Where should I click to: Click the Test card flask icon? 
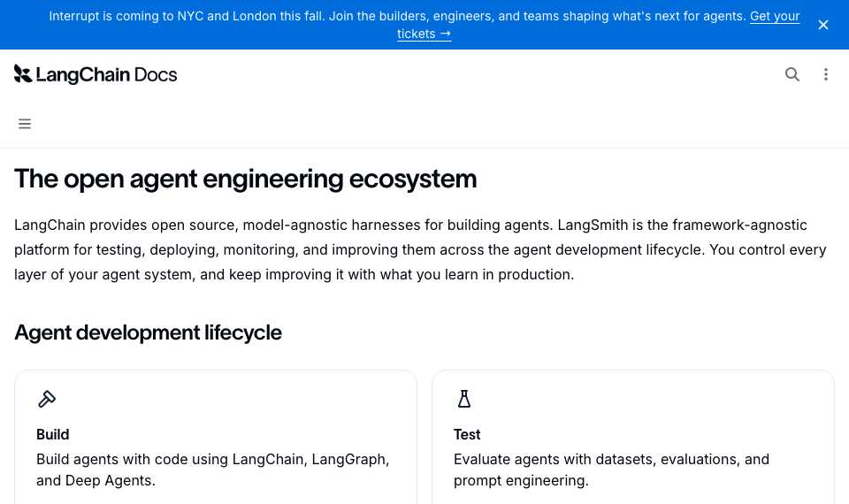pyautogui.click(x=464, y=399)
